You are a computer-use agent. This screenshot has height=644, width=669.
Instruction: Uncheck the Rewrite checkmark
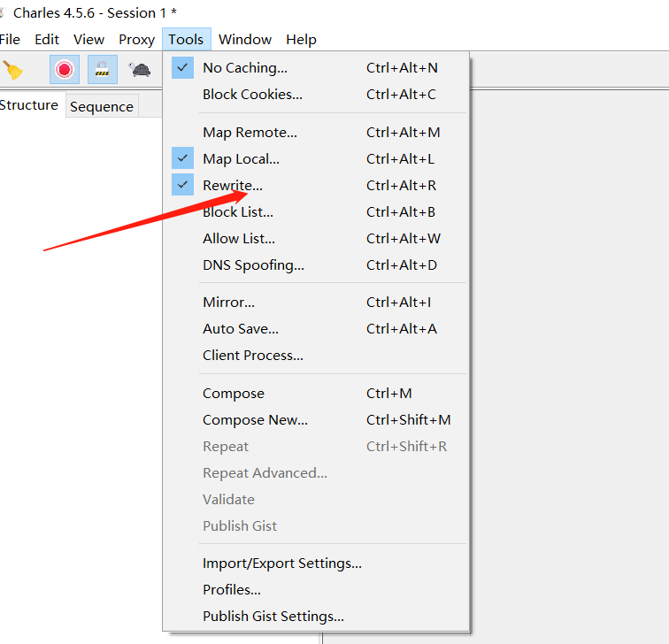pos(182,185)
